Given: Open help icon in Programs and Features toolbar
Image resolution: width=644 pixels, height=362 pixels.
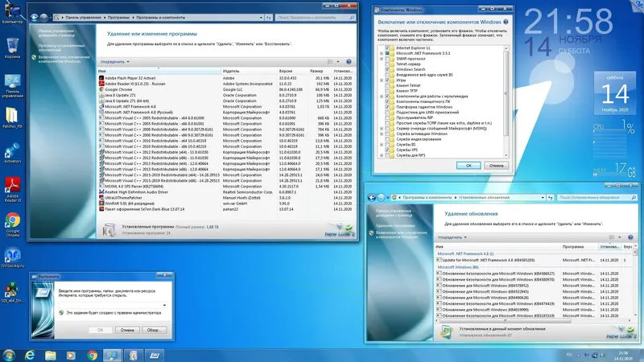Looking at the screenshot, I should click(x=349, y=62).
